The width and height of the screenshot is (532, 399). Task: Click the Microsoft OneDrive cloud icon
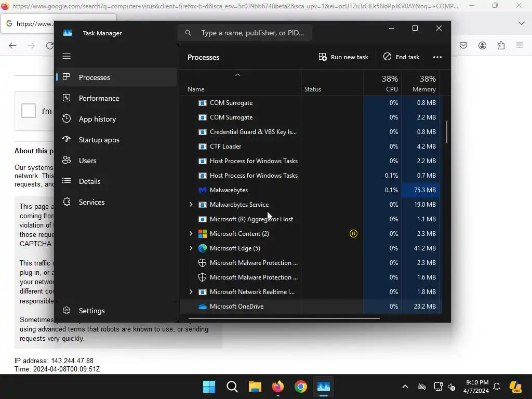coord(203,307)
